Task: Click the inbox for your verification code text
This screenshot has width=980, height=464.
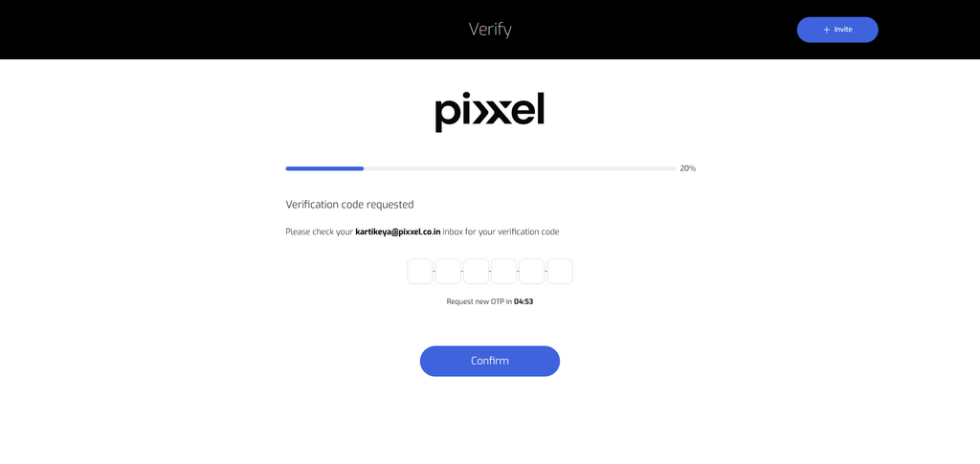Action: pyautogui.click(x=501, y=232)
